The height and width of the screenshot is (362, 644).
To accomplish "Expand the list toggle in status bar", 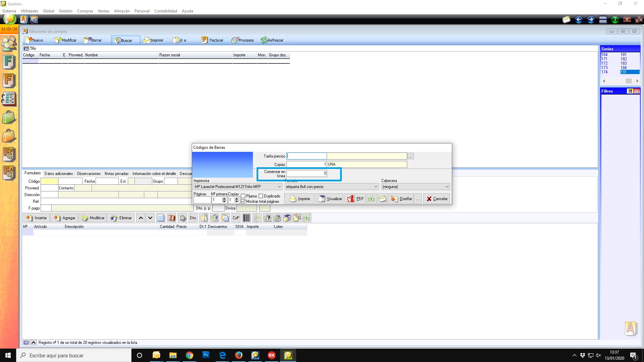I will pyautogui.click(x=34, y=343).
